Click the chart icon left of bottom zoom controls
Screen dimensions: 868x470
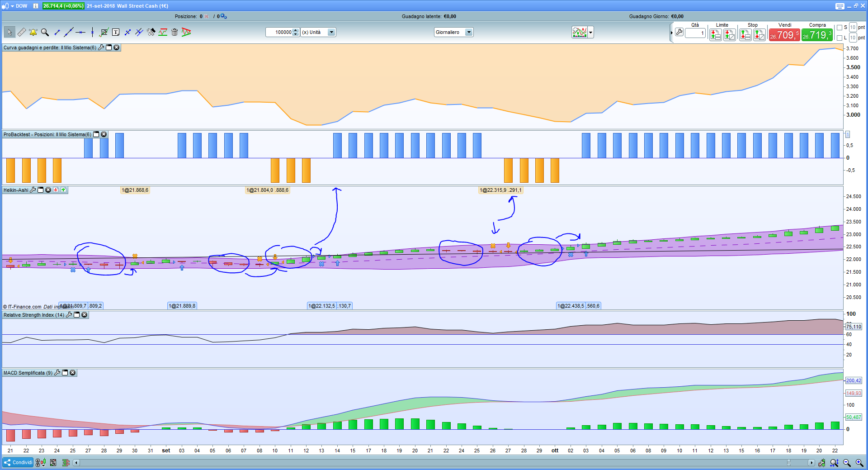coord(821,463)
